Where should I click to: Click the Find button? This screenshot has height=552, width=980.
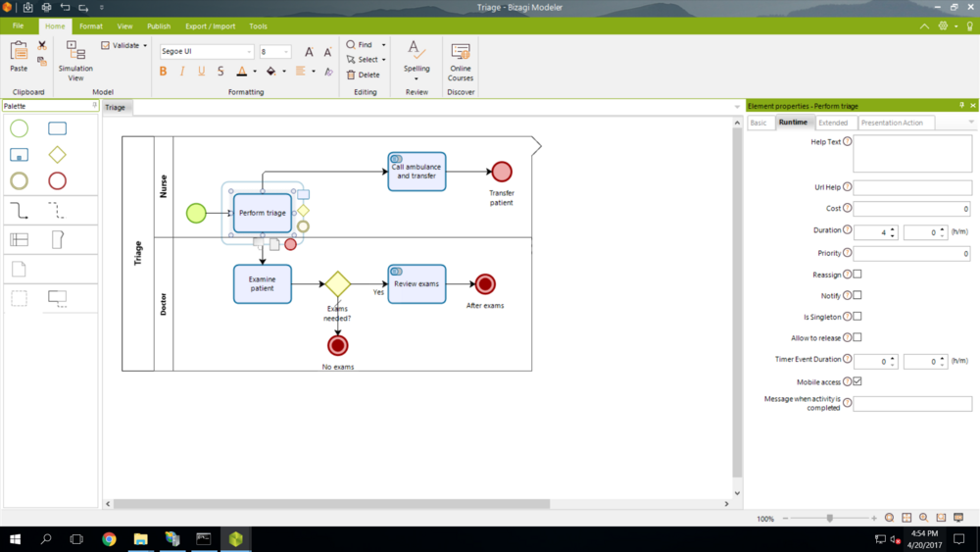tap(360, 45)
